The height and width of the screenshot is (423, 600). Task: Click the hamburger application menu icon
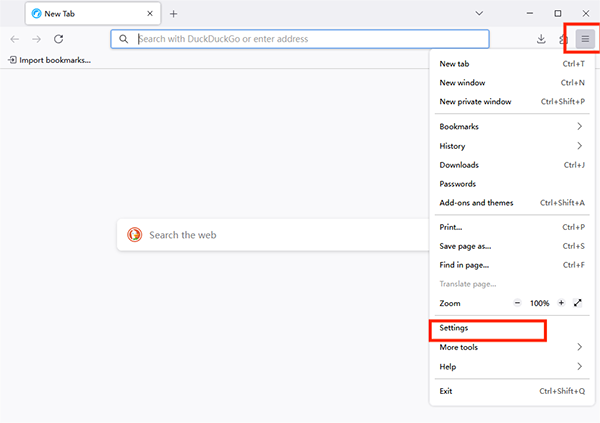pyautogui.click(x=585, y=39)
